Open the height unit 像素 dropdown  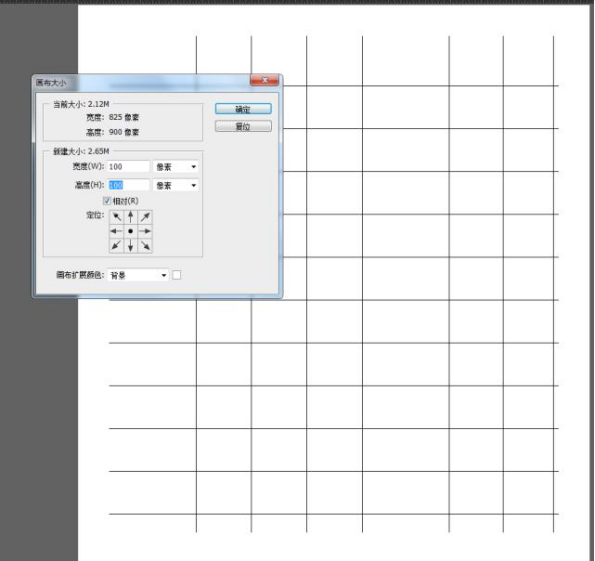point(176,185)
